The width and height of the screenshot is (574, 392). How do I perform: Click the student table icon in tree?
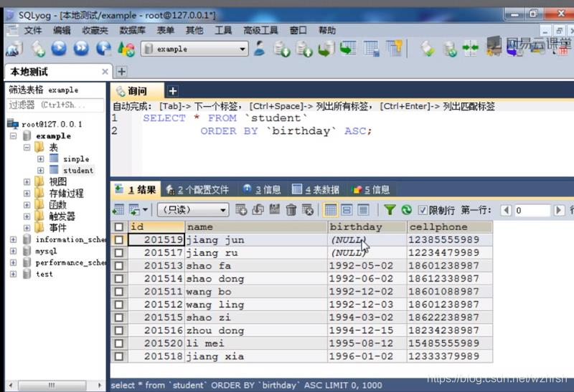click(x=54, y=170)
